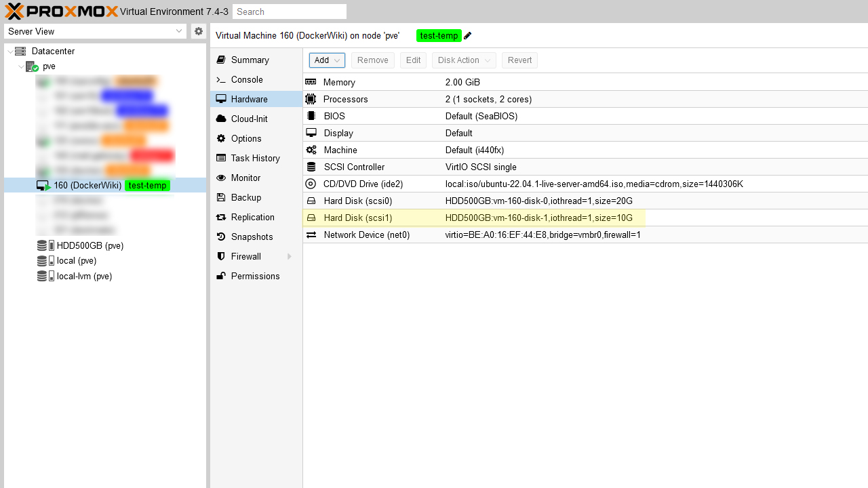Click the Memory row icon

[x=311, y=83]
